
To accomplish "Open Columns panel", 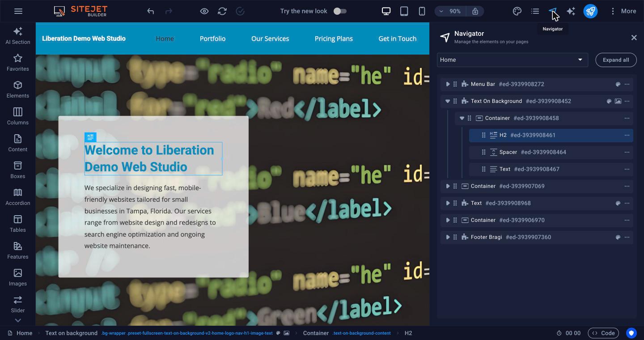I will [18, 116].
